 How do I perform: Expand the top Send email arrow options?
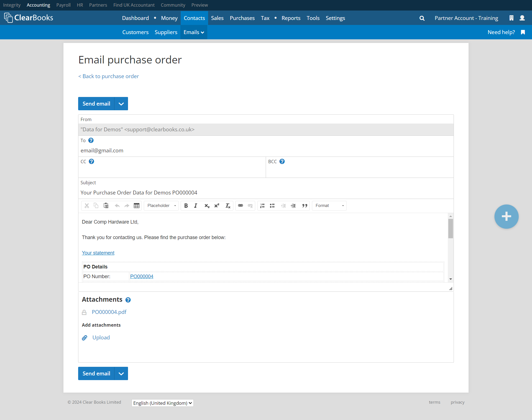click(x=121, y=104)
